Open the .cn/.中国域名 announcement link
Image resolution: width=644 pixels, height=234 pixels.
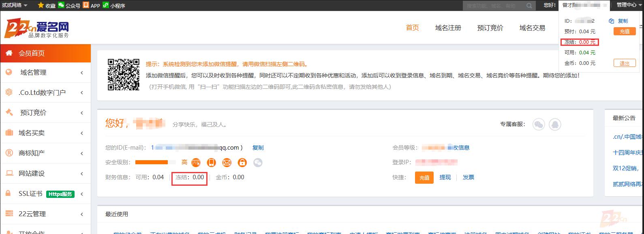tap(628, 137)
